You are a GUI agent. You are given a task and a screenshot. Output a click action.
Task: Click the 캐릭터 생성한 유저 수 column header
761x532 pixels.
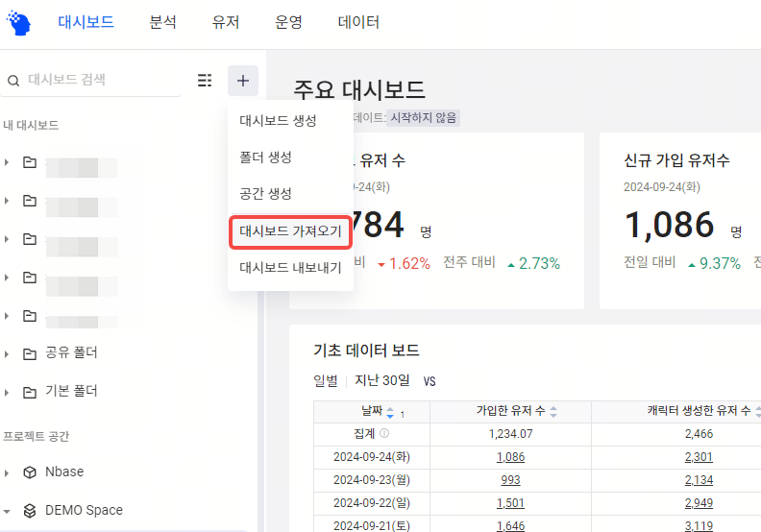pos(699,411)
